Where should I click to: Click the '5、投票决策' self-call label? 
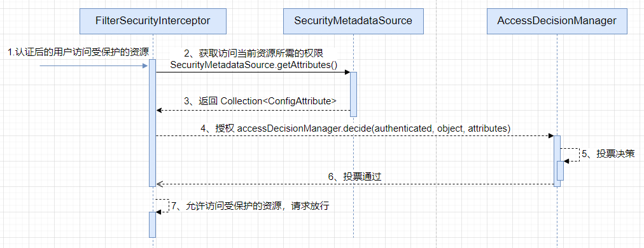coord(608,154)
